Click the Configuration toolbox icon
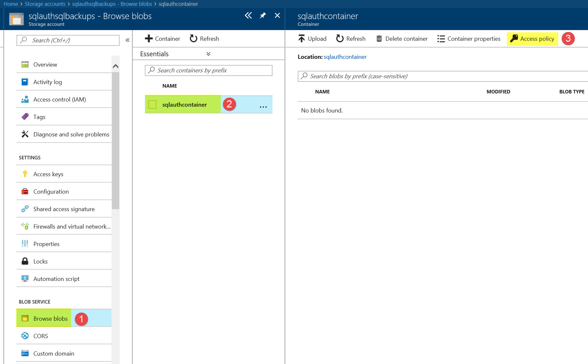 [25, 191]
